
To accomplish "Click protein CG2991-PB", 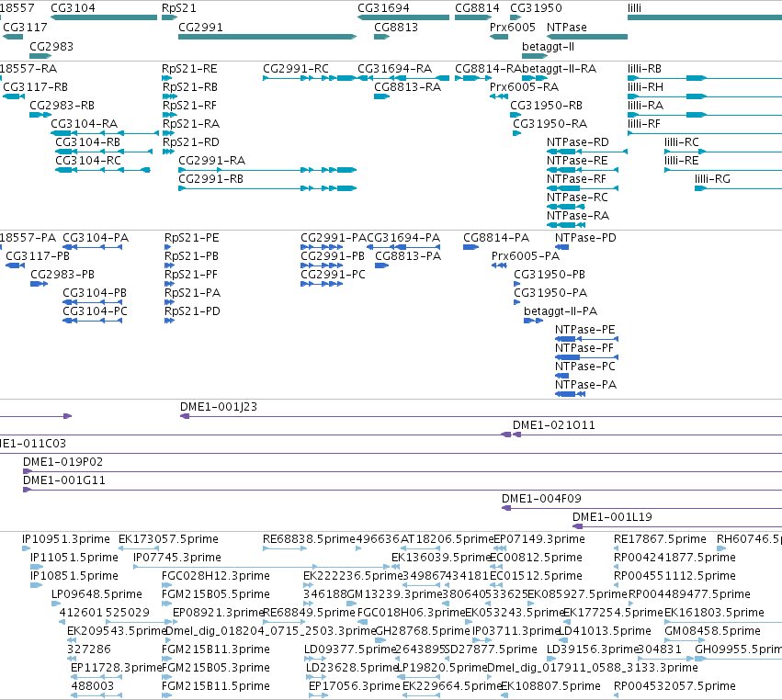I will click(322, 265).
